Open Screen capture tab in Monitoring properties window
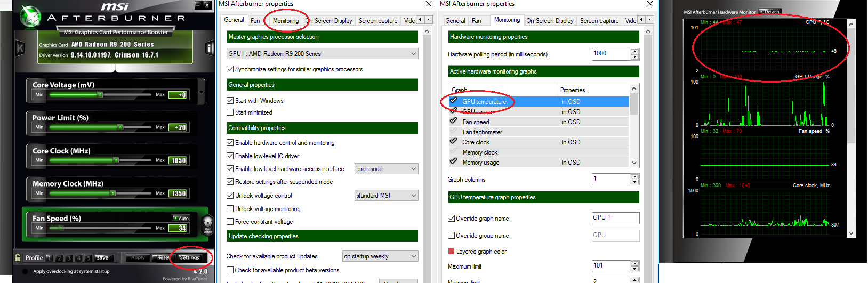Viewport: 868px width, 283px height. click(x=599, y=21)
